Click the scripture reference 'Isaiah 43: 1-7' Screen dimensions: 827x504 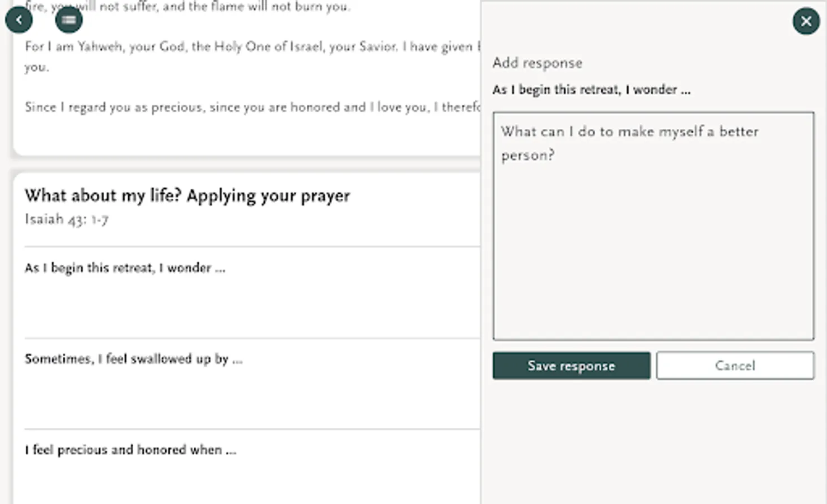coord(66,219)
